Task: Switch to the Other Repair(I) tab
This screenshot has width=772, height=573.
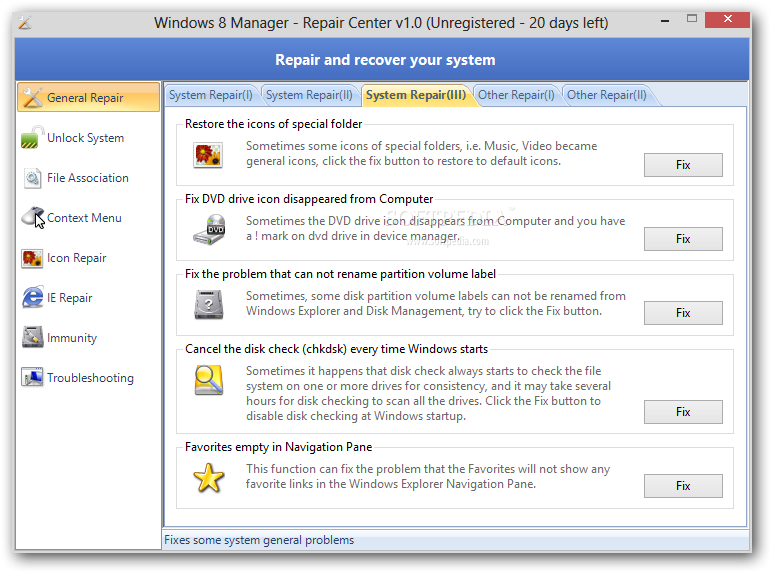Action: [x=516, y=95]
